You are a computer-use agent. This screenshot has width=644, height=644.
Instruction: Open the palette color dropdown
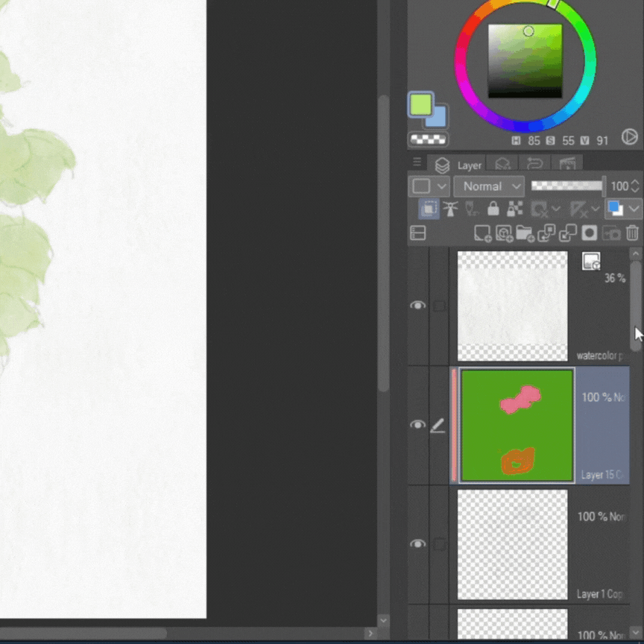[429, 186]
